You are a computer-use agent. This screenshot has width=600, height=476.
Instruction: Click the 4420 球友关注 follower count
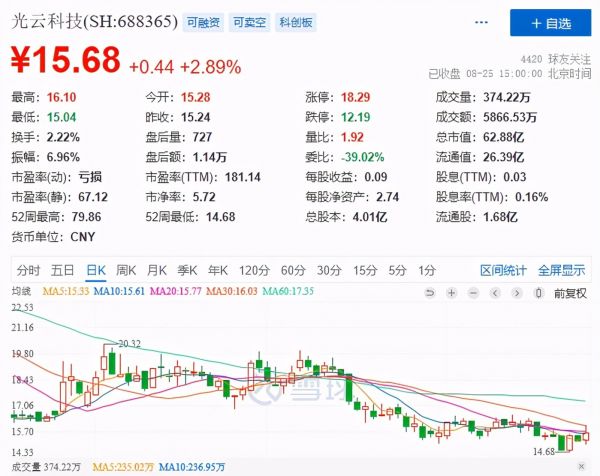coord(556,59)
